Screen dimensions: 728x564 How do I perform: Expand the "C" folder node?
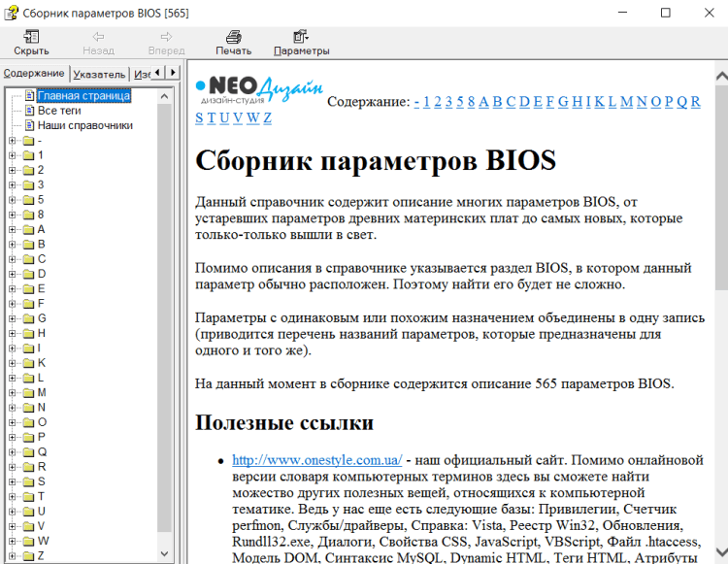pyautogui.click(x=13, y=259)
